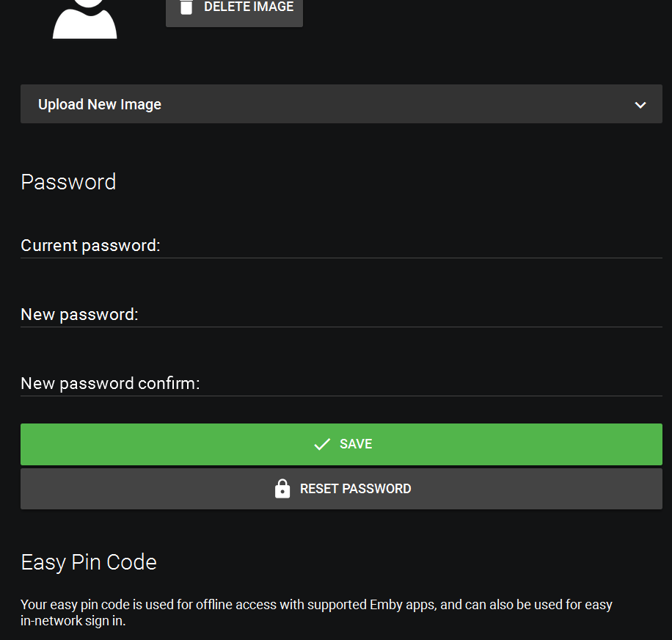Click the Easy Pin Code heading

coord(89,562)
